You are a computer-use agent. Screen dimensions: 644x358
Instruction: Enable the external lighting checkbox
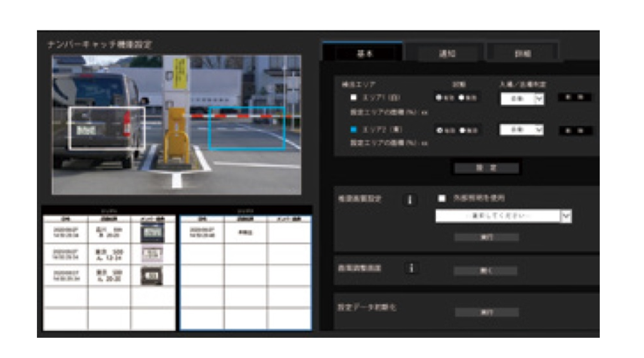441,198
